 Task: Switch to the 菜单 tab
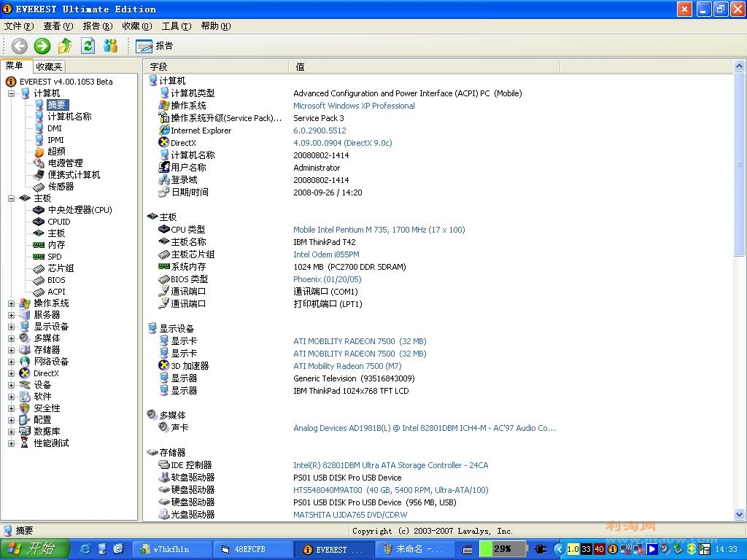pyautogui.click(x=15, y=66)
